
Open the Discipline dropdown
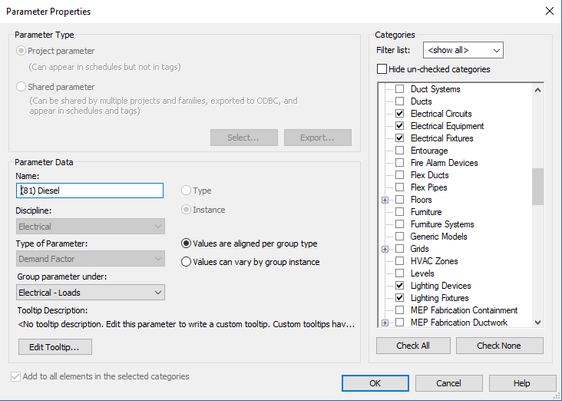point(90,226)
